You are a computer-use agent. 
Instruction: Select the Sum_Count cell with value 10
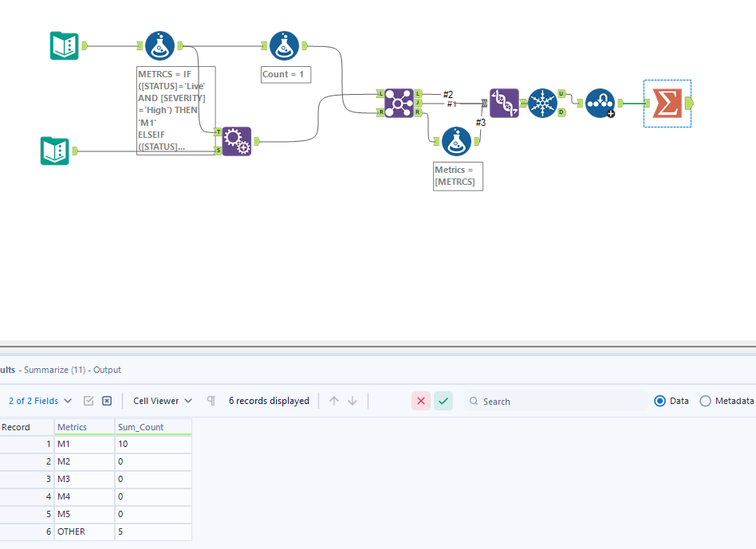(x=153, y=444)
